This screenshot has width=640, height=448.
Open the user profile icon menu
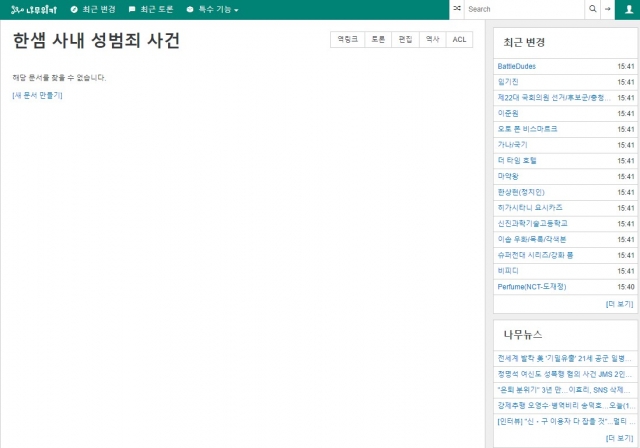pos(629,9)
